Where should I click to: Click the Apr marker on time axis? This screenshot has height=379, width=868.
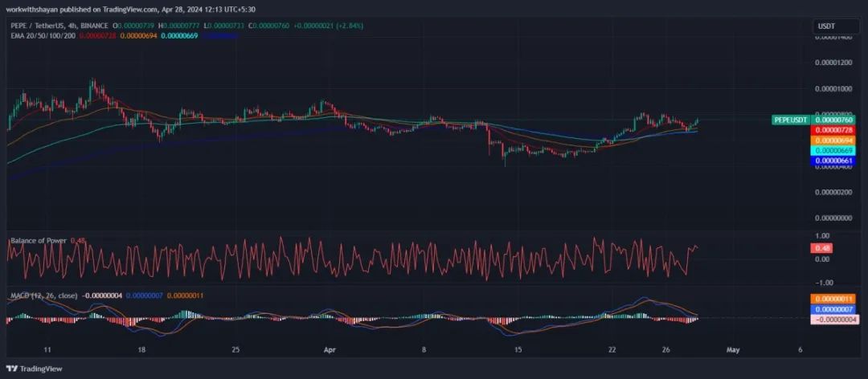tap(327, 350)
